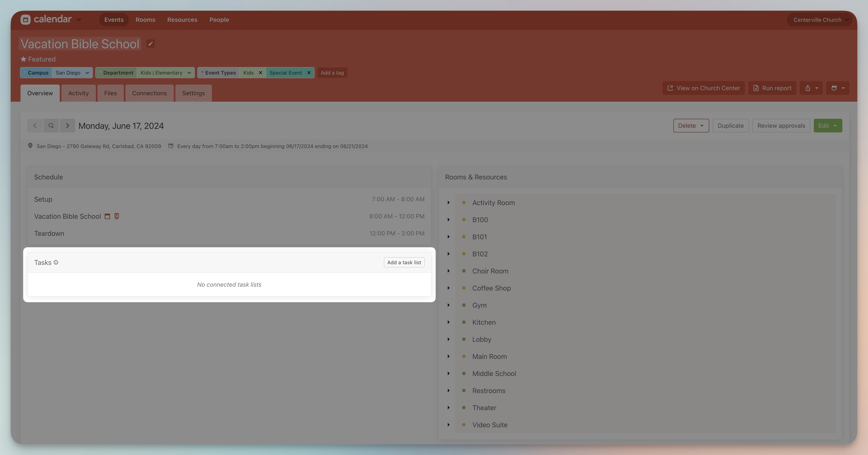Image resolution: width=868 pixels, height=455 pixels.
Task: Open the share icon dropdown near Run report
Action: (x=811, y=88)
